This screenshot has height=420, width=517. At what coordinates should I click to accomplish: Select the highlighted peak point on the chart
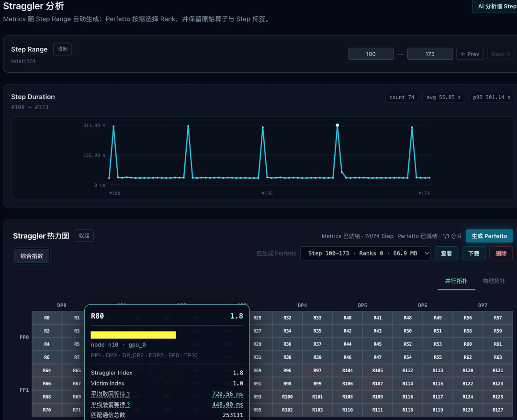(x=337, y=125)
